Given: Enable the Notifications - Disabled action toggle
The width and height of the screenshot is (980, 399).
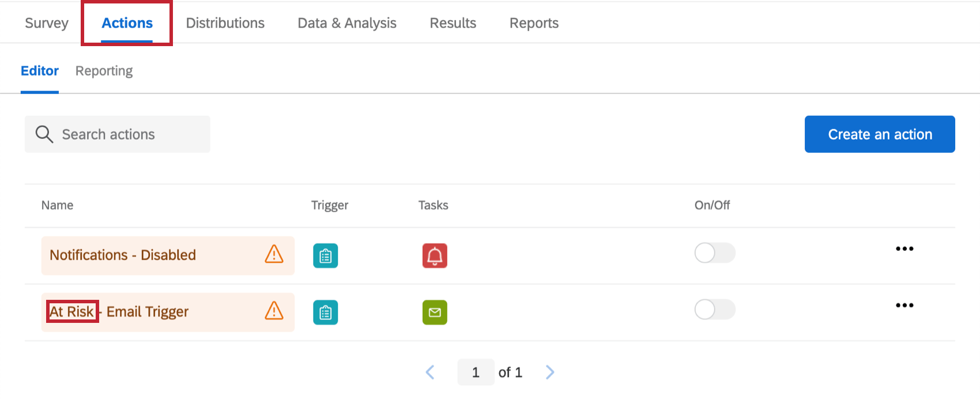Looking at the screenshot, I should coord(714,253).
